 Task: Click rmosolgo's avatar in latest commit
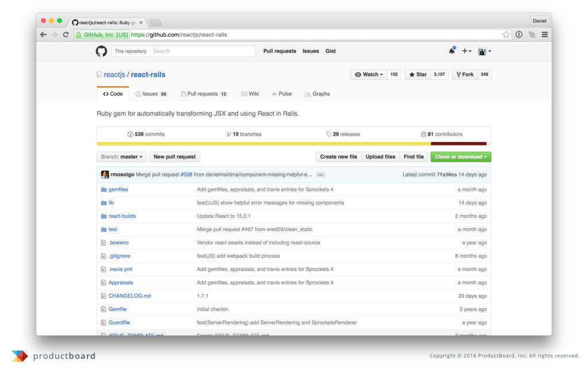pyautogui.click(x=105, y=175)
